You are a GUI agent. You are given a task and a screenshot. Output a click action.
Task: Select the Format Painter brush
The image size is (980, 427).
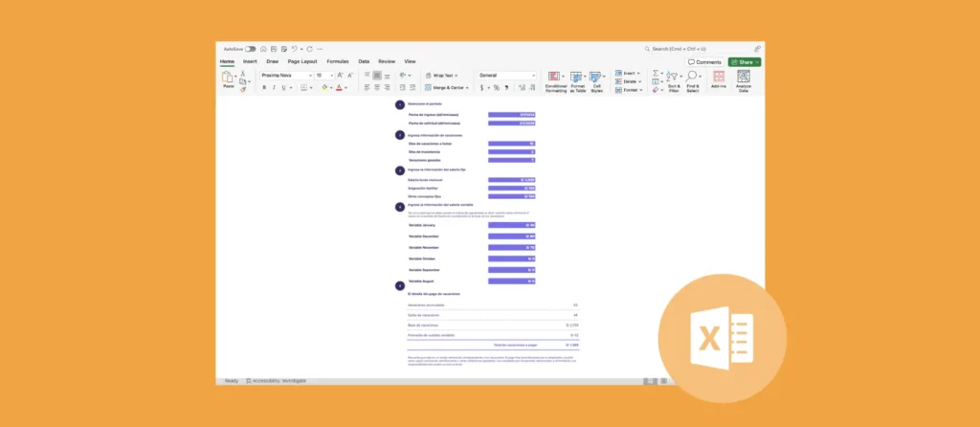coord(243,90)
